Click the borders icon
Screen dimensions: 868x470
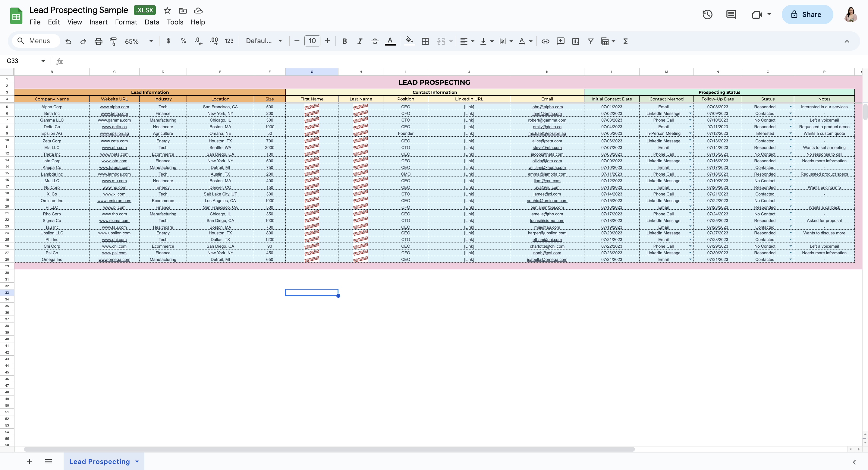[425, 41]
